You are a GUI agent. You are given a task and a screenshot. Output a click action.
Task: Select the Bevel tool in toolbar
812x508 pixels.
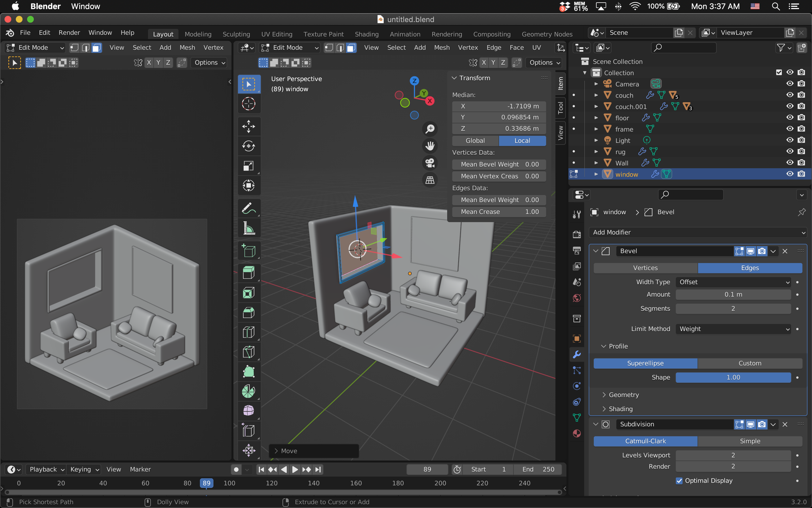pos(249,312)
